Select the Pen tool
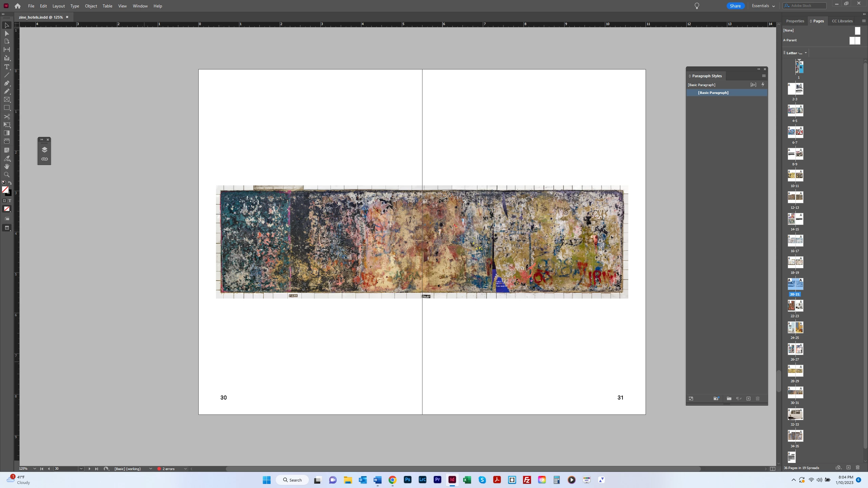 pyautogui.click(x=6, y=83)
